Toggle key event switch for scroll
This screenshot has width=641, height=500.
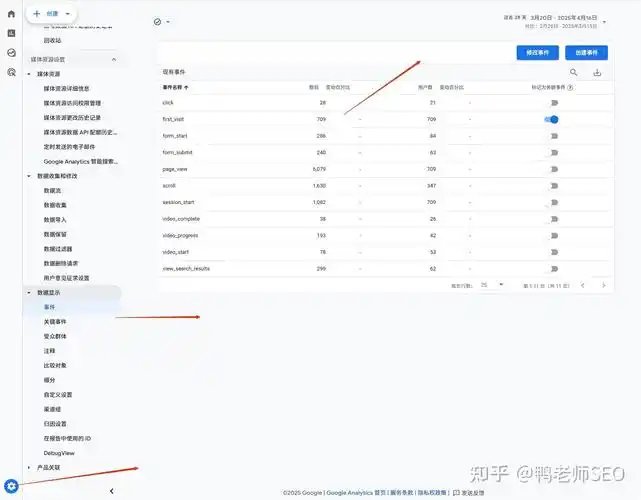pyautogui.click(x=554, y=186)
